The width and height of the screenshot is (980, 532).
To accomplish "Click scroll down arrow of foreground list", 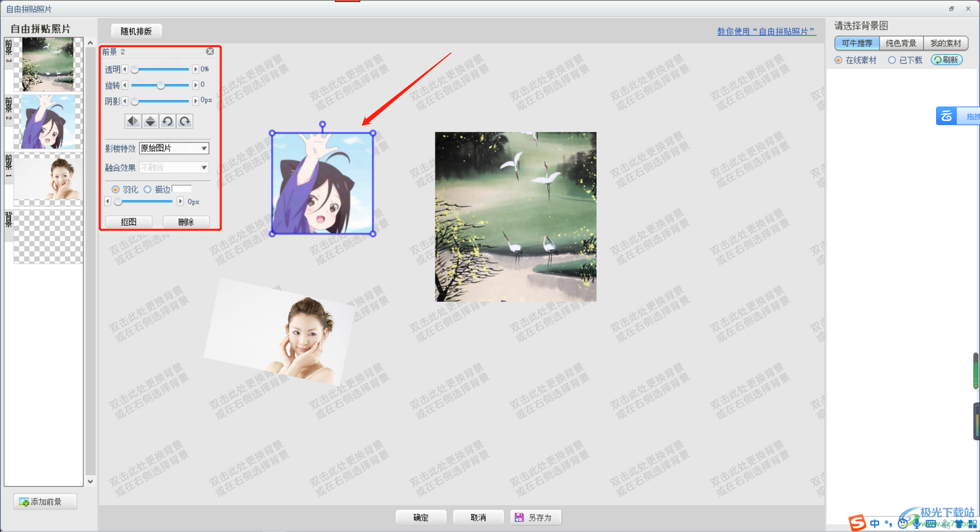I will (90, 481).
